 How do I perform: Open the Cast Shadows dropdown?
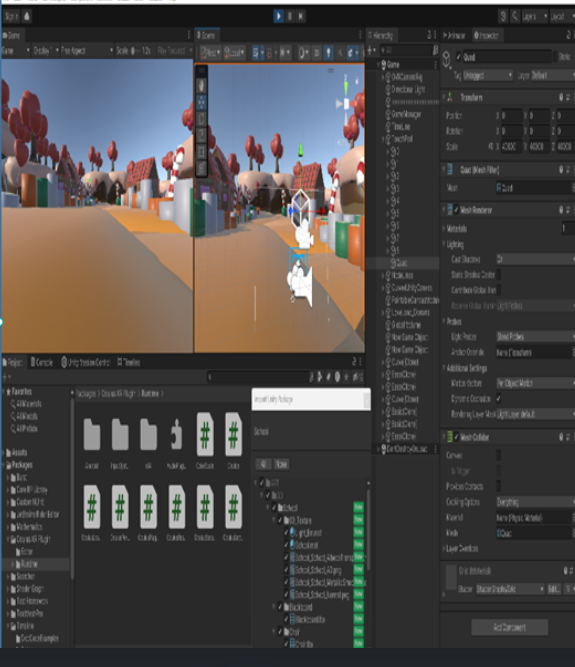(x=535, y=259)
